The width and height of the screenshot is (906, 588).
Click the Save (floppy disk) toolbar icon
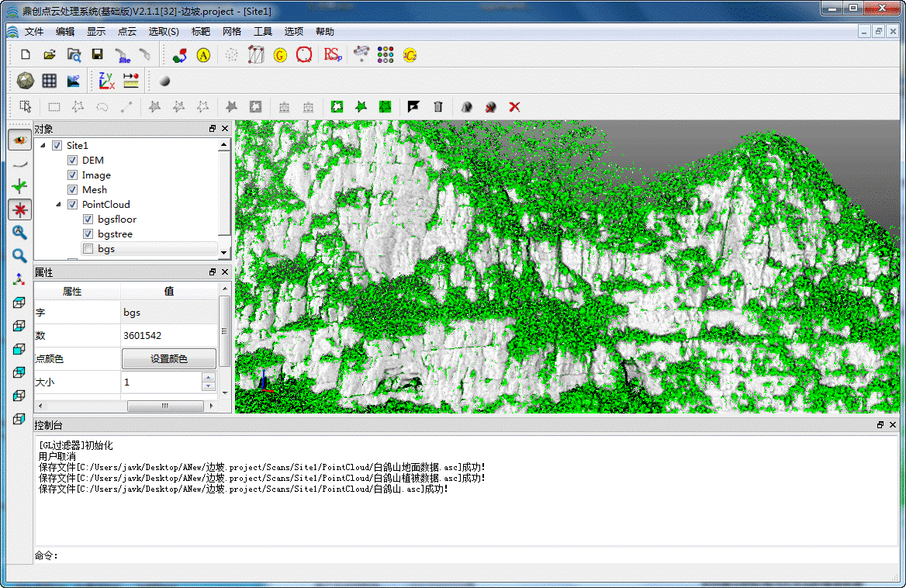(98, 55)
